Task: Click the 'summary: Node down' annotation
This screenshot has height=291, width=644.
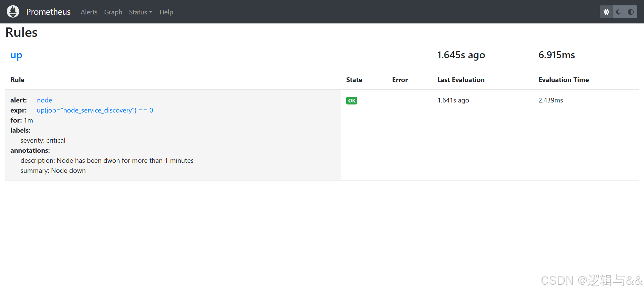Action: pos(53,170)
